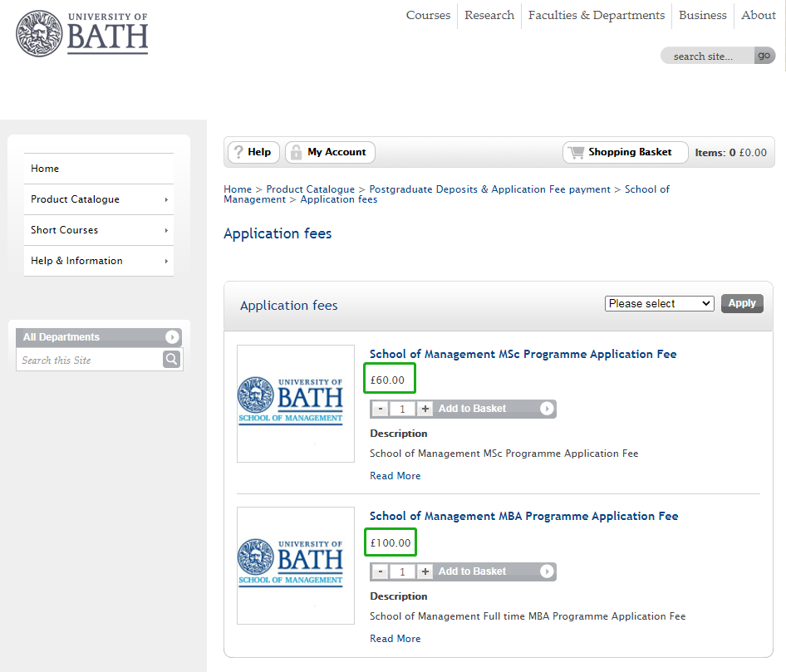This screenshot has height=672, width=786.
Task: Increase quantity for MSc application fee
Action: tap(425, 409)
